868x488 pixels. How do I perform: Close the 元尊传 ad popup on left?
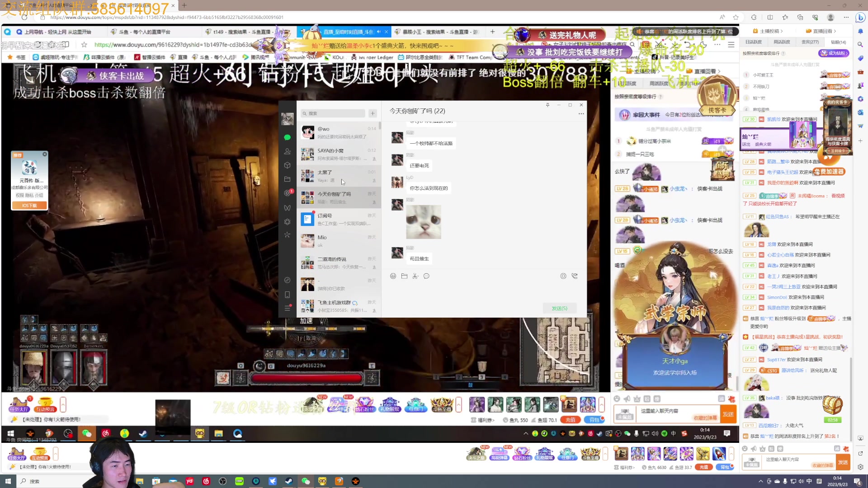pyautogui.click(x=44, y=155)
